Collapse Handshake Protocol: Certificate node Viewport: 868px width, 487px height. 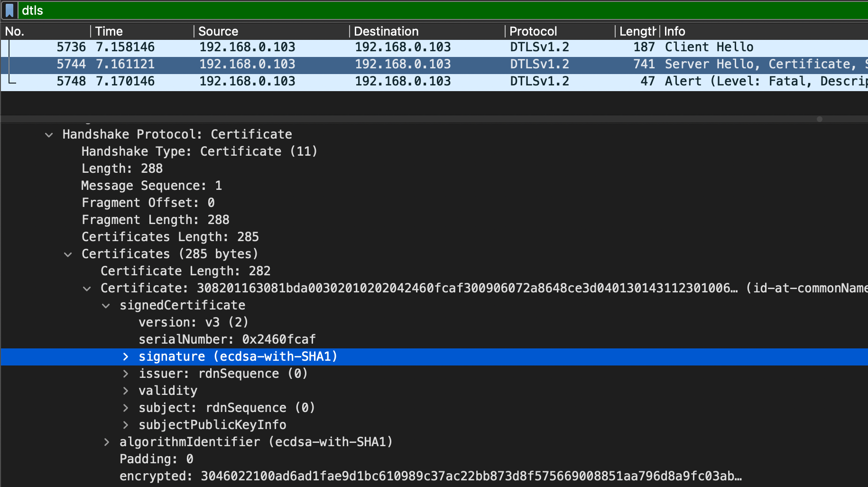pyautogui.click(x=49, y=135)
